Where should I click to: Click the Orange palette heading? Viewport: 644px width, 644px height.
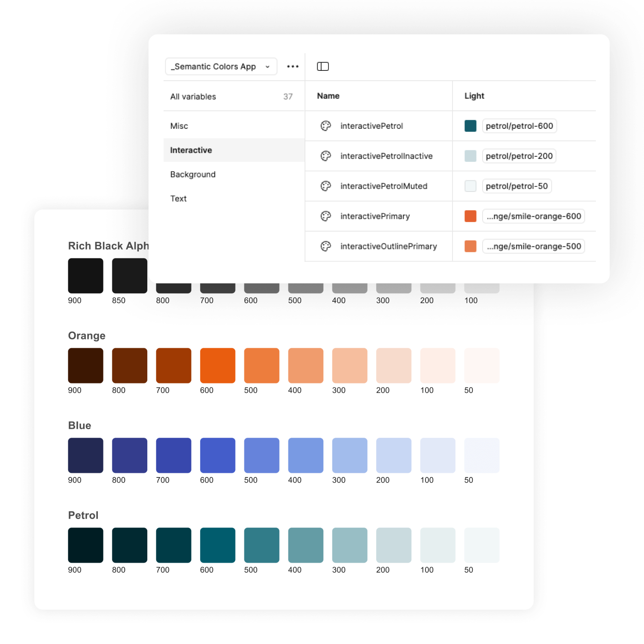87,336
